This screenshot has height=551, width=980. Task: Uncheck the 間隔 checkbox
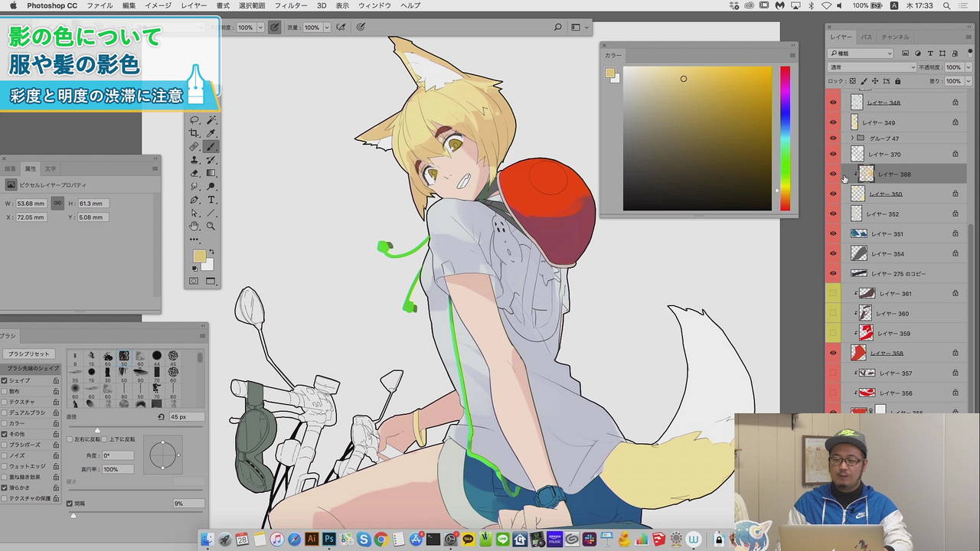click(x=70, y=504)
